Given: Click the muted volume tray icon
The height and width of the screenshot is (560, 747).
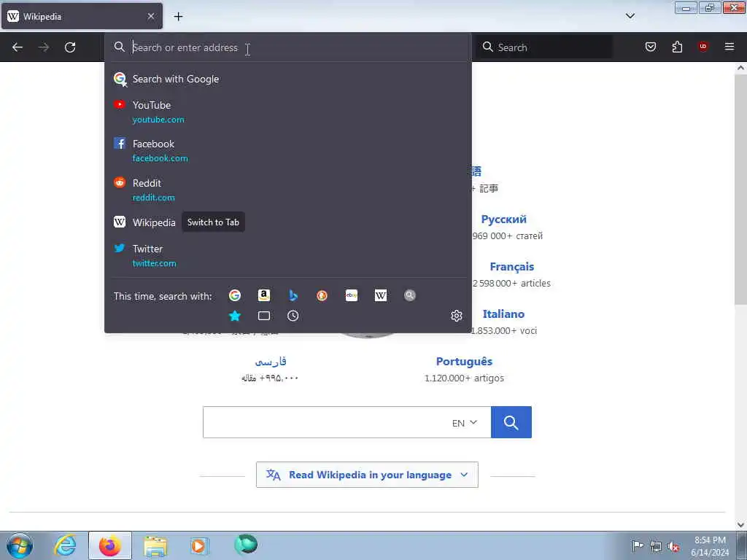Looking at the screenshot, I should 673,546.
